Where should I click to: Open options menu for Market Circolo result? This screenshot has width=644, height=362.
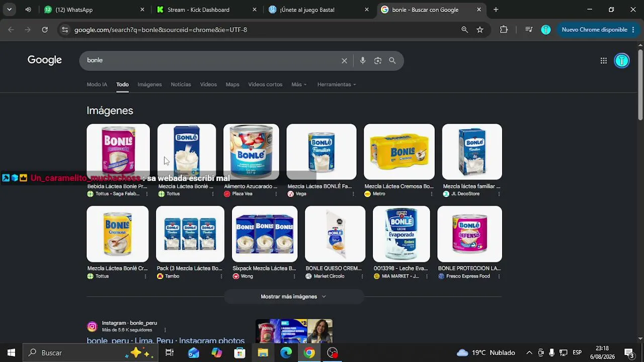pyautogui.click(x=363, y=277)
